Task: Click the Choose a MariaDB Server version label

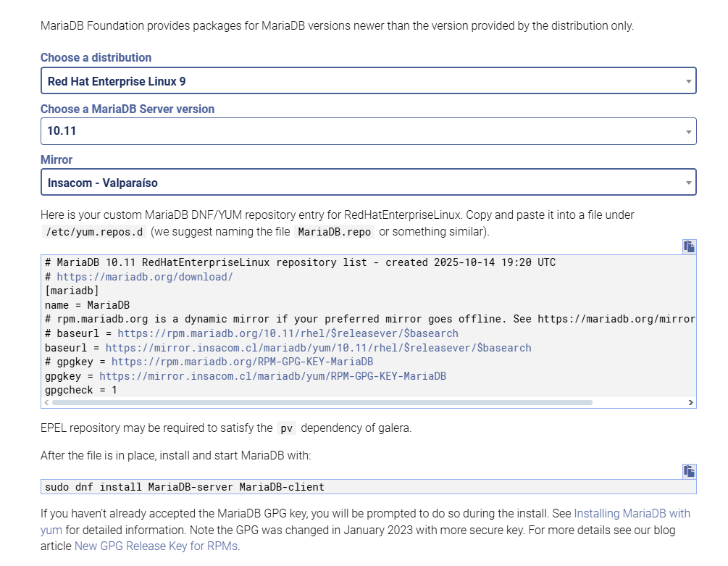Action: tap(127, 109)
